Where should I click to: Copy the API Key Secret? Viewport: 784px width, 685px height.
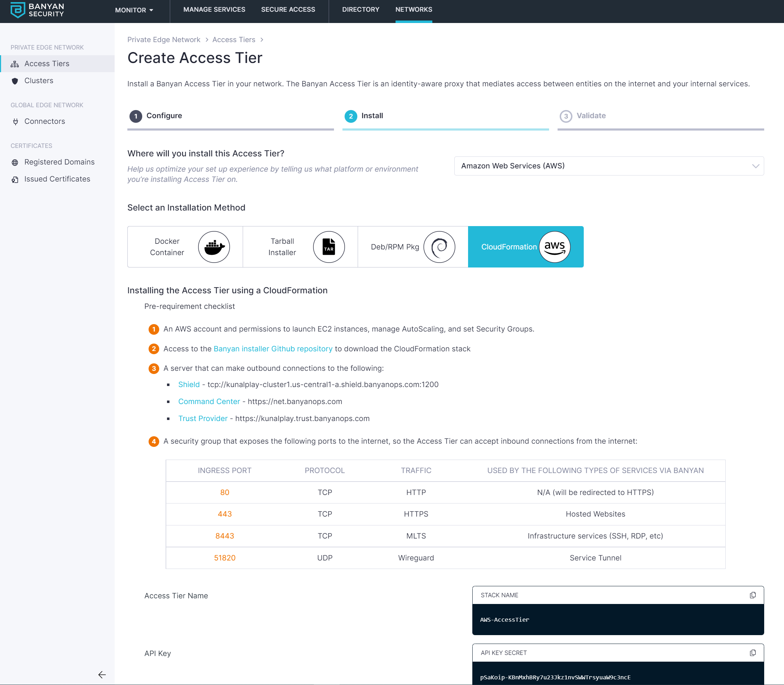point(753,653)
